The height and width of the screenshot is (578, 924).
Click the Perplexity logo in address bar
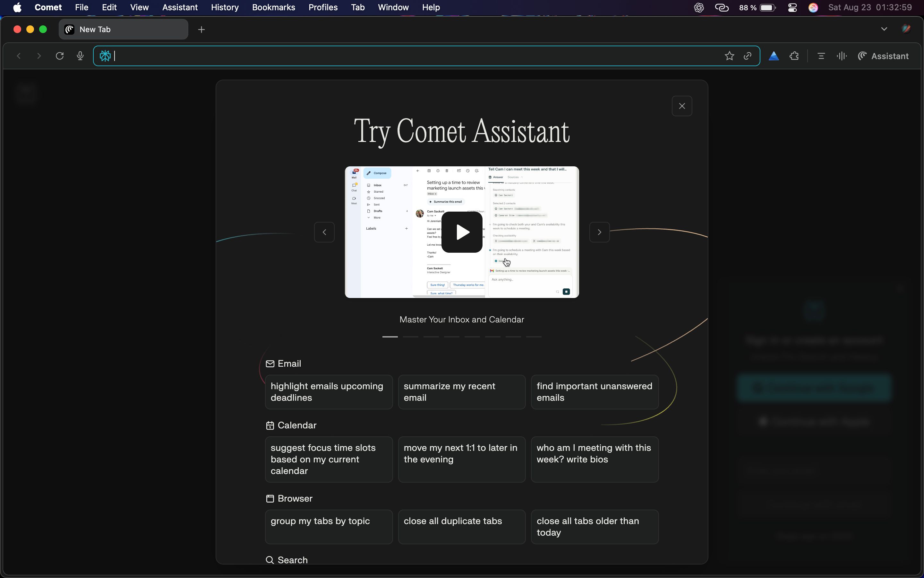click(105, 56)
